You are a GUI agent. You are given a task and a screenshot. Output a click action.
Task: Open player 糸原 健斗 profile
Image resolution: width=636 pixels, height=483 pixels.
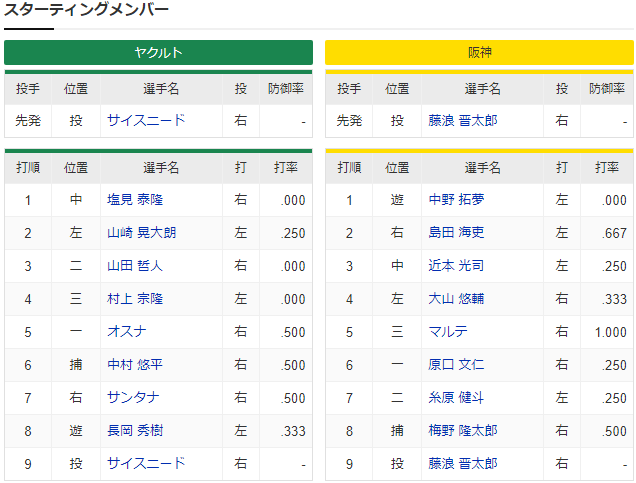click(456, 397)
